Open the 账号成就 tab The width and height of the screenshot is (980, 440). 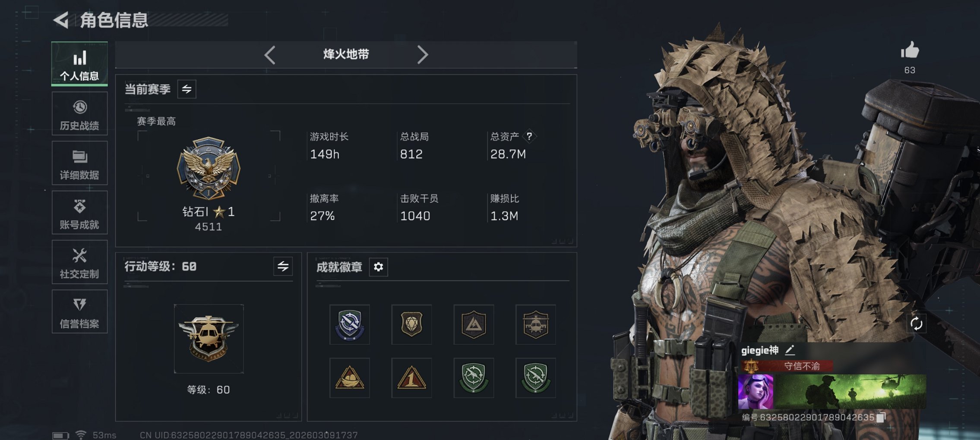pyautogui.click(x=79, y=213)
